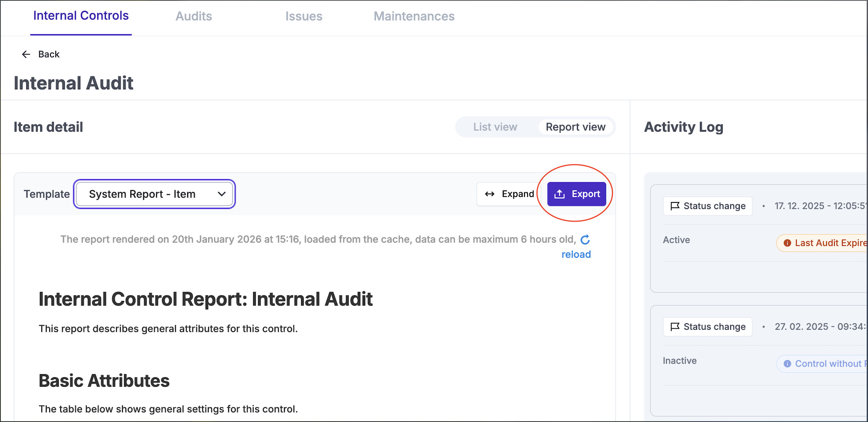Switch to the Issues tab

tap(304, 16)
